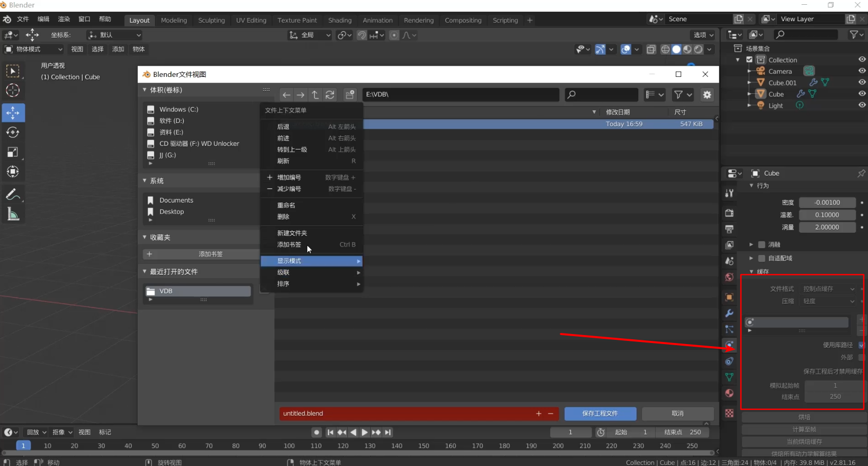
Task: Toggle visibility of Collection in outliner
Action: pos(862,59)
